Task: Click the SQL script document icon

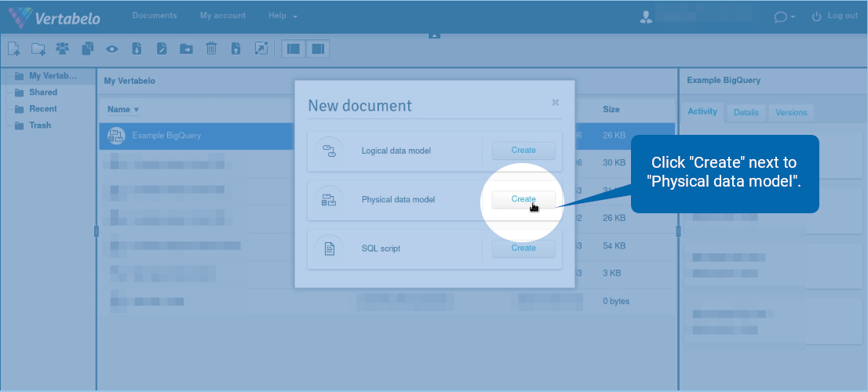Action: (329, 249)
